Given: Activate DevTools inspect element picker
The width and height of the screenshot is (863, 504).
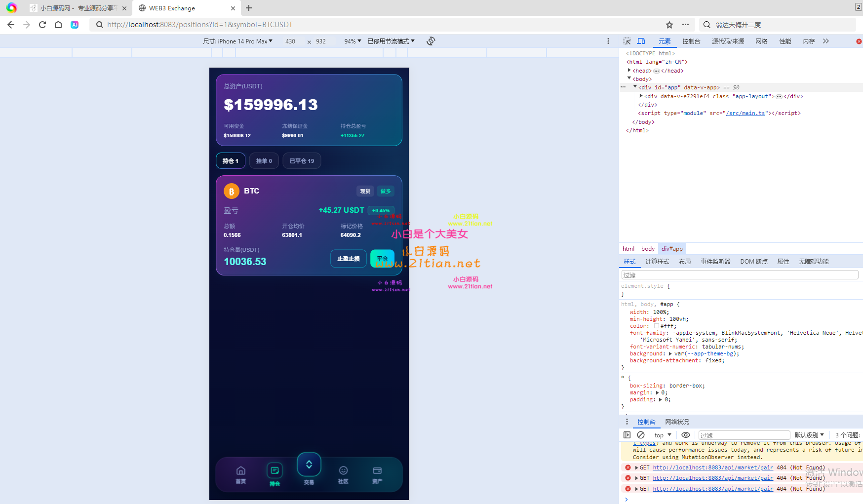Looking at the screenshot, I should 627,41.
